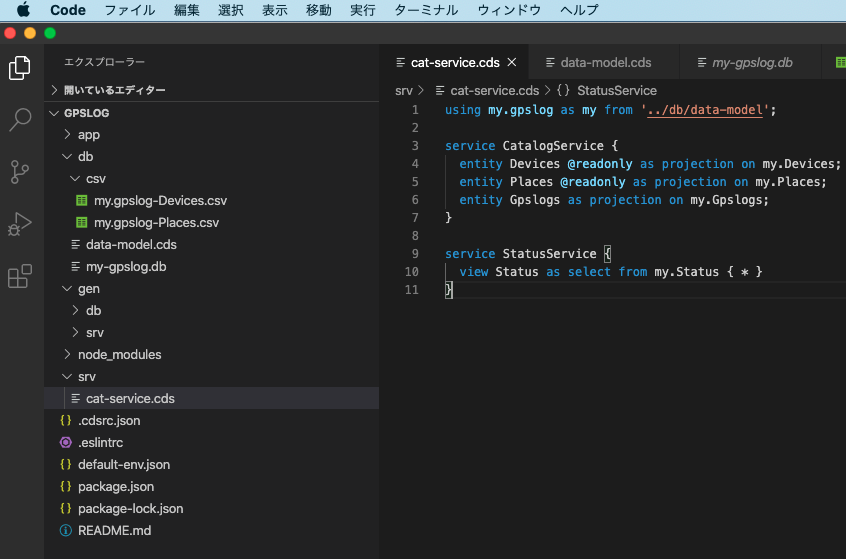Open the ヘルプ menu
This screenshot has height=559, width=846.
[579, 10]
